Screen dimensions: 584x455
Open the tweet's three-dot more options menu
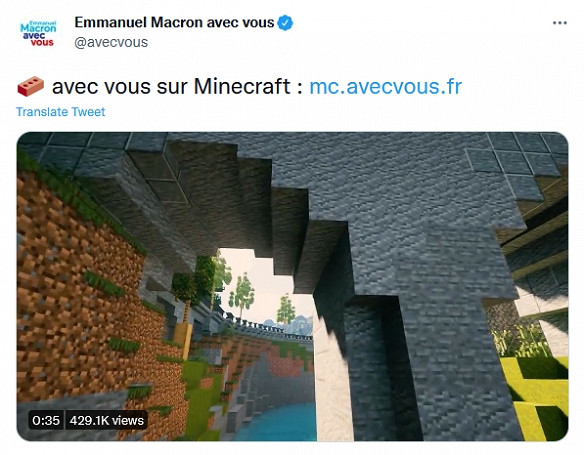pyautogui.click(x=559, y=23)
